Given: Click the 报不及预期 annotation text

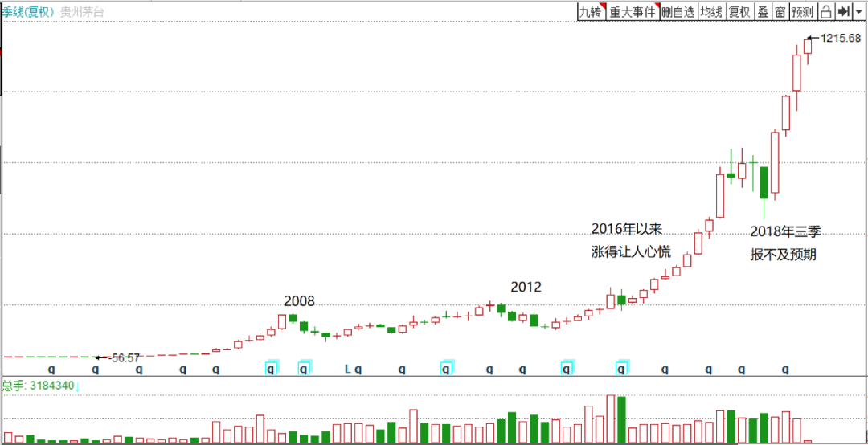Looking at the screenshot, I should (x=784, y=254).
